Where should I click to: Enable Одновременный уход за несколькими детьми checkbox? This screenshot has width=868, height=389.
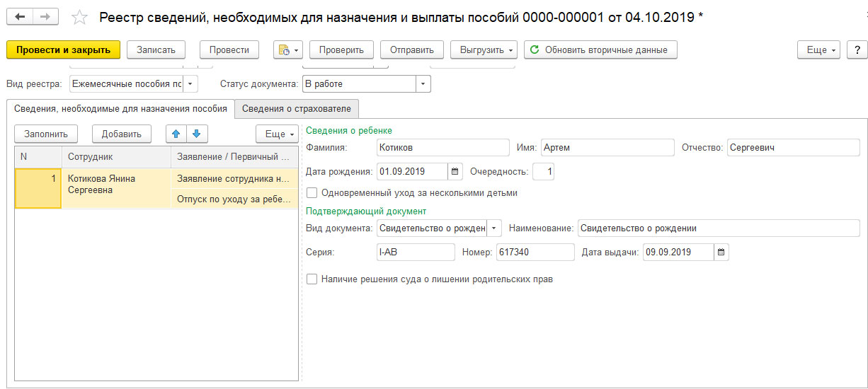[x=312, y=192]
